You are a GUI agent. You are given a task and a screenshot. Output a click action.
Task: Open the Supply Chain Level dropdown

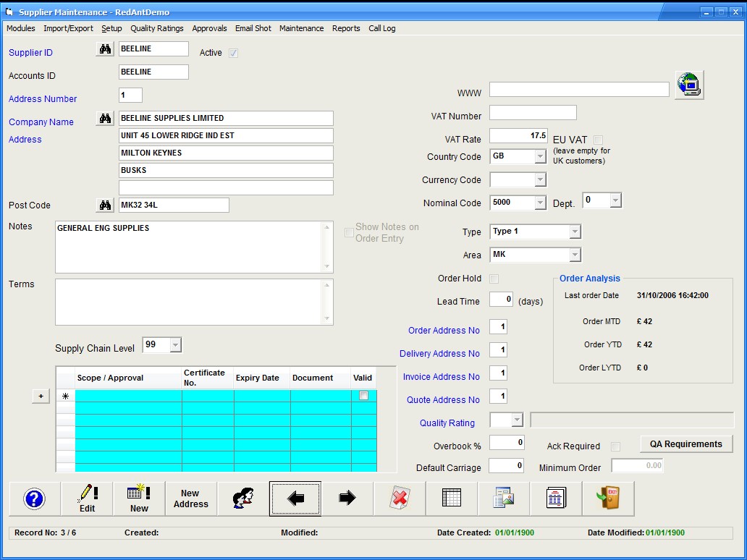(175, 346)
